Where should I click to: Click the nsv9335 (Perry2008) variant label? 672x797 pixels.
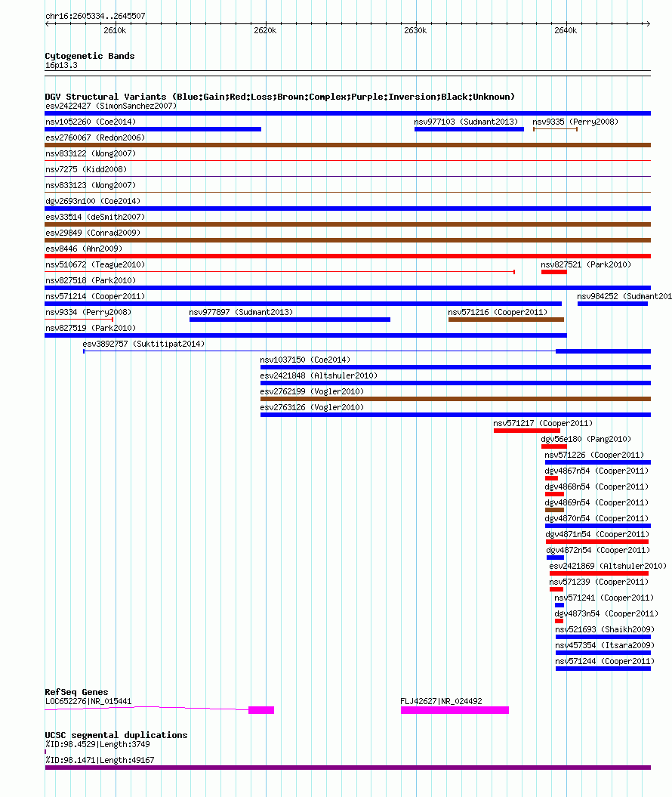575,122
